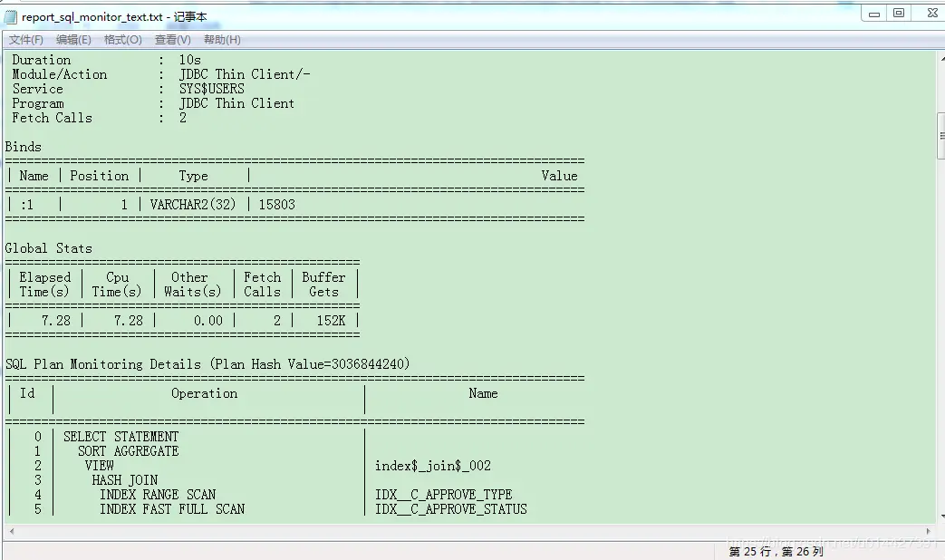Click the name IDX__C_APPROVE_TYPE
The width and height of the screenshot is (945, 560).
444,495
